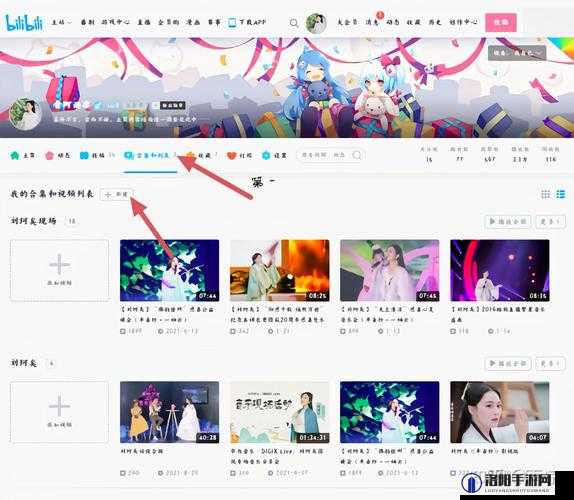Open 动态 in the header right menu
Screen dimensions: 574x500
click(393, 22)
